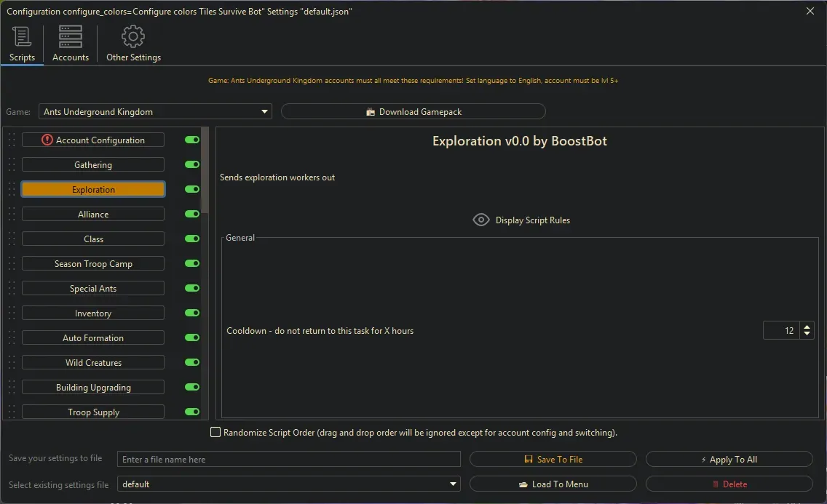Viewport: 827px width, 504px height.
Task: Click the file name input field
Action: click(x=289, y=460)
